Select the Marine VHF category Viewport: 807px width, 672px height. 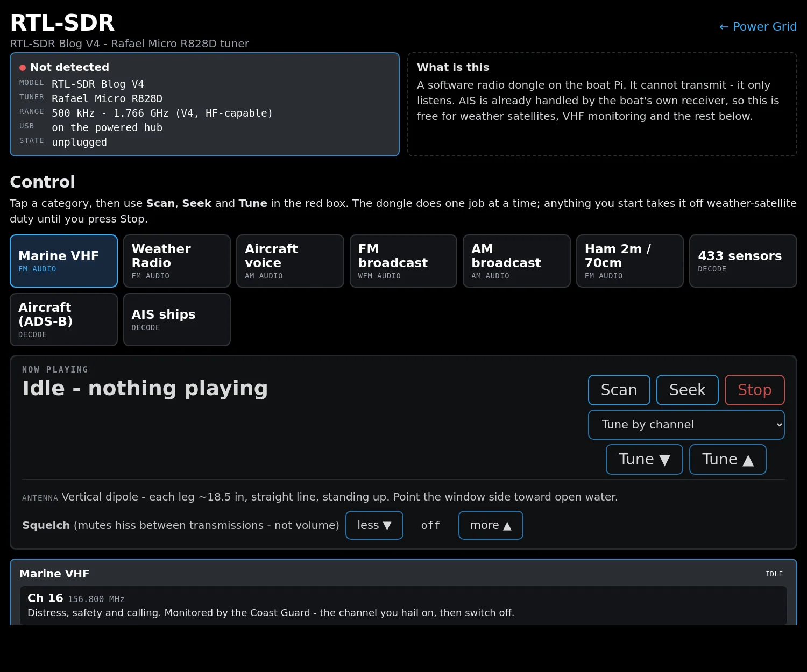point(63,261)
